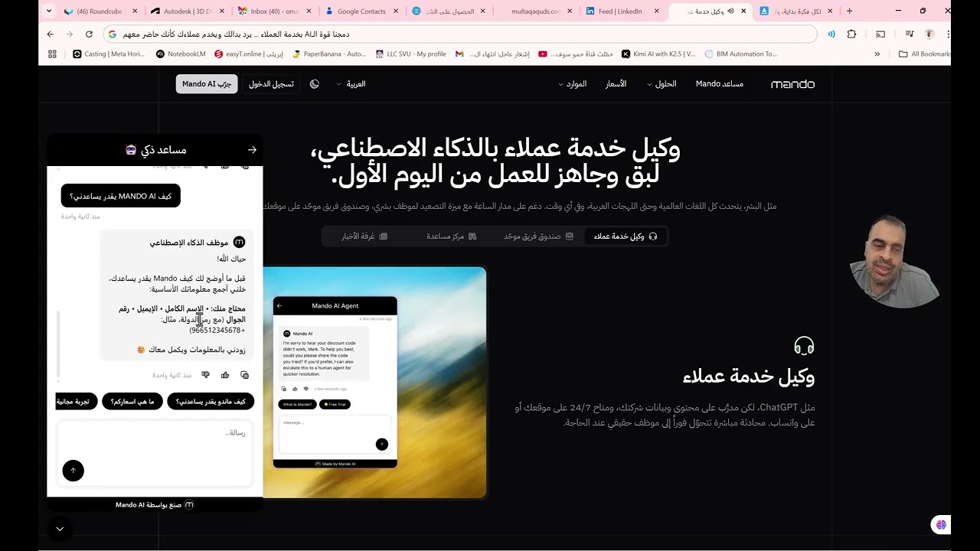This screenshot has height=551, width=980.
Task: Open the All Bookmarks folder
Action: (x=925, y=54)
